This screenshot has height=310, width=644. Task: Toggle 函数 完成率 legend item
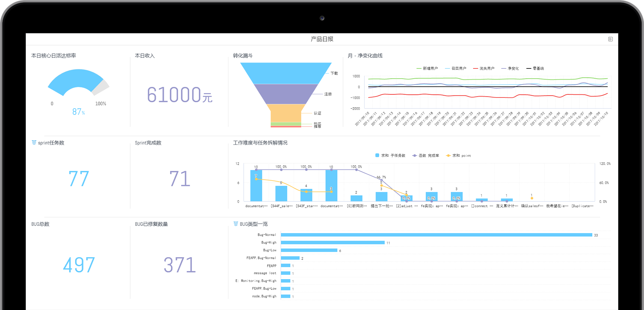[x=426, y=155]
